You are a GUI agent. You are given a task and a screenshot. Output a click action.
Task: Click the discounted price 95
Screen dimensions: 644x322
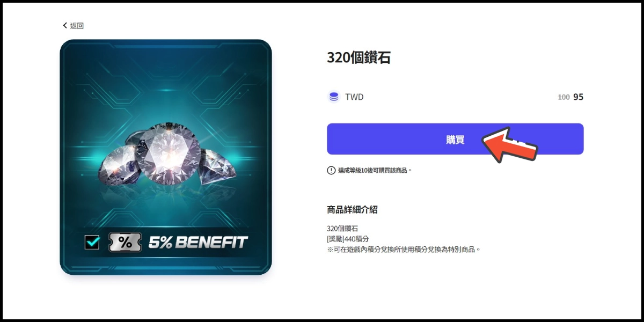point(578,97)
